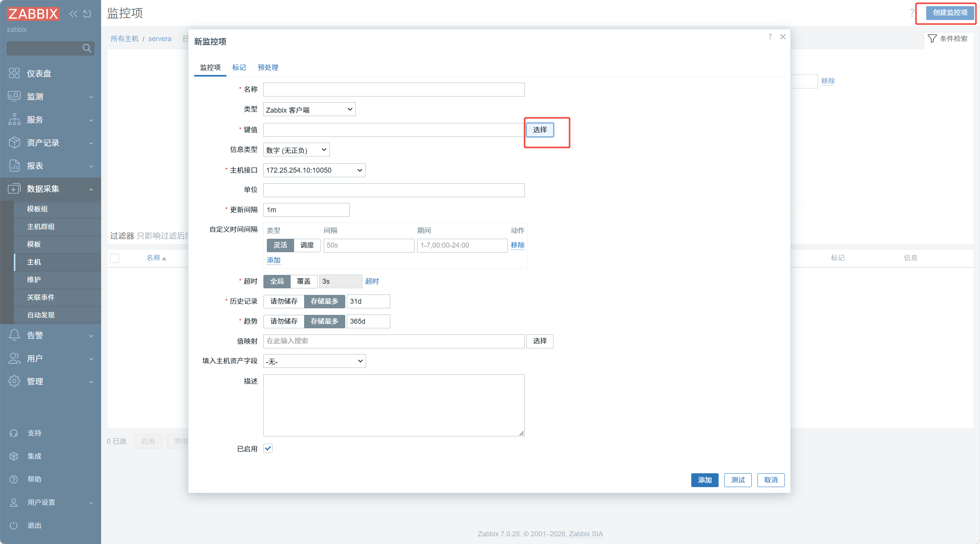980x544 pixels.
Task: Click the 更新间隔 input field
Action: [306, 210]
